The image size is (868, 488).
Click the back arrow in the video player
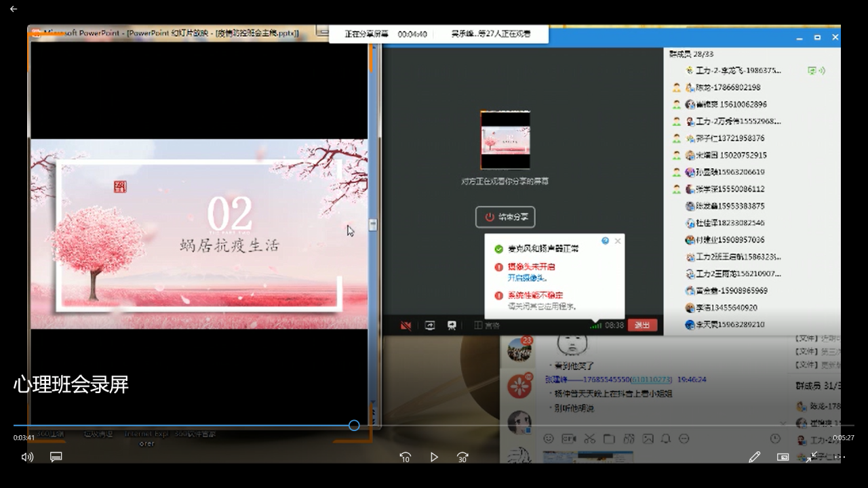(x=14, y=9)
